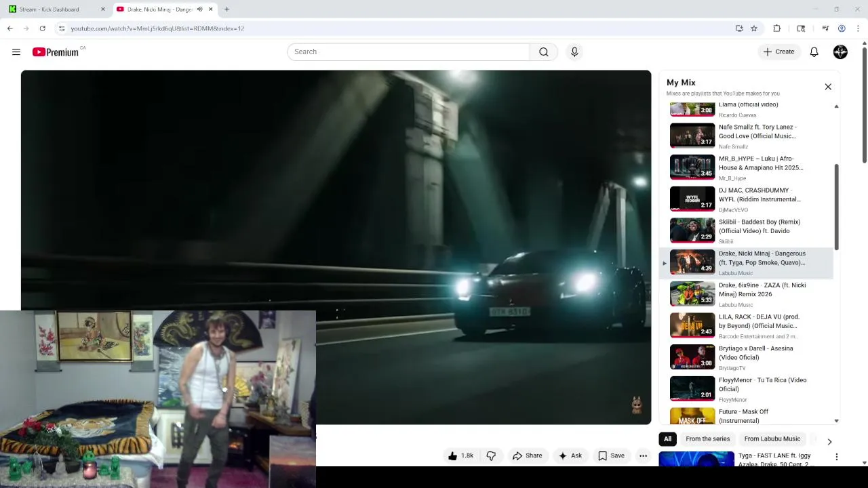Open options for the Tyga FAST LANE video

click(x=837, y=457)
